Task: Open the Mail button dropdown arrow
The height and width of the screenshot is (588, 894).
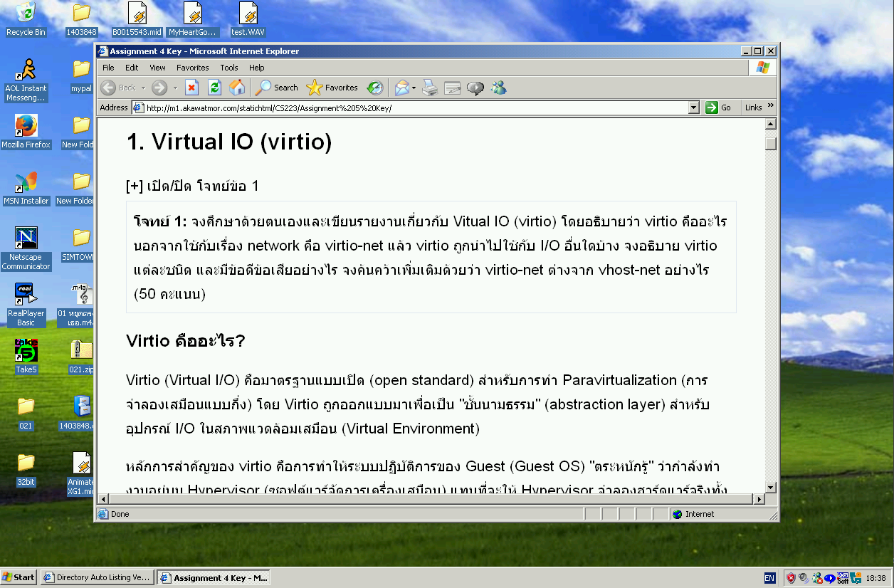Action: tap(414, 88)
